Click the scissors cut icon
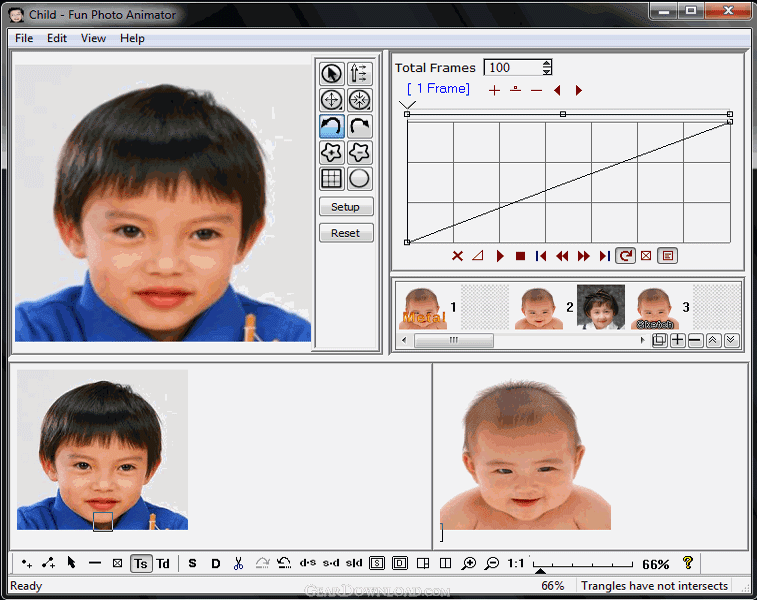This screenshot has height=600, width=757. 238,563
